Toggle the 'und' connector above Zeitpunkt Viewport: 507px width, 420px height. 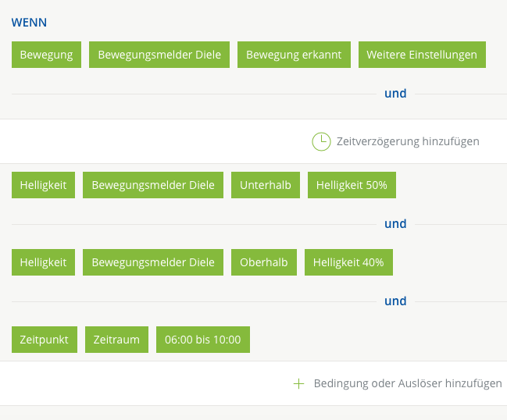395,301
